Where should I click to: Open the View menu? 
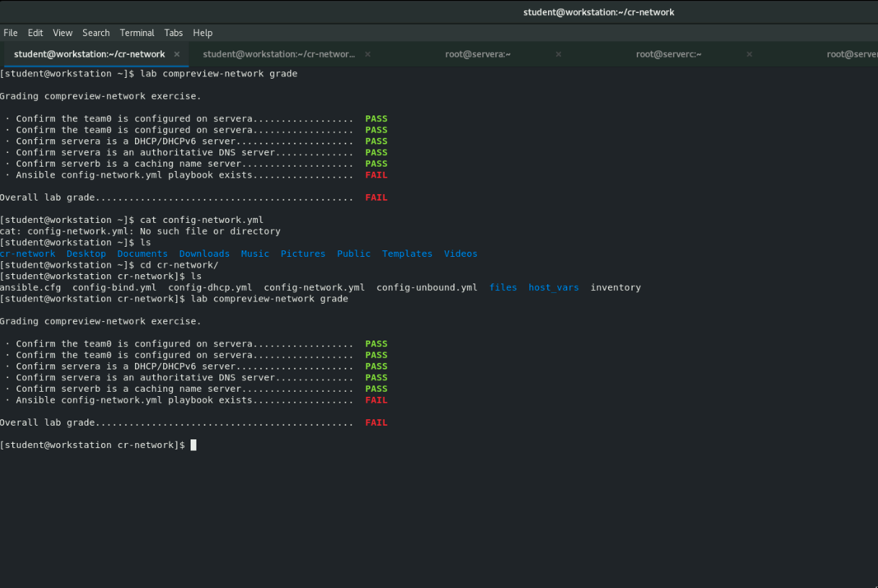point(63,32)
